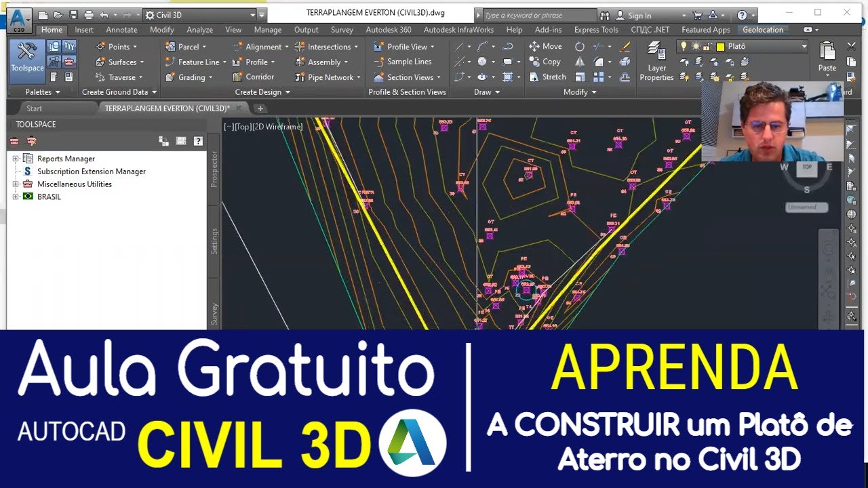Close the TERRAPLANGEM EVERTON drawing tab
The height and width of the screenshot is (488, 868).
pos(239,108)
